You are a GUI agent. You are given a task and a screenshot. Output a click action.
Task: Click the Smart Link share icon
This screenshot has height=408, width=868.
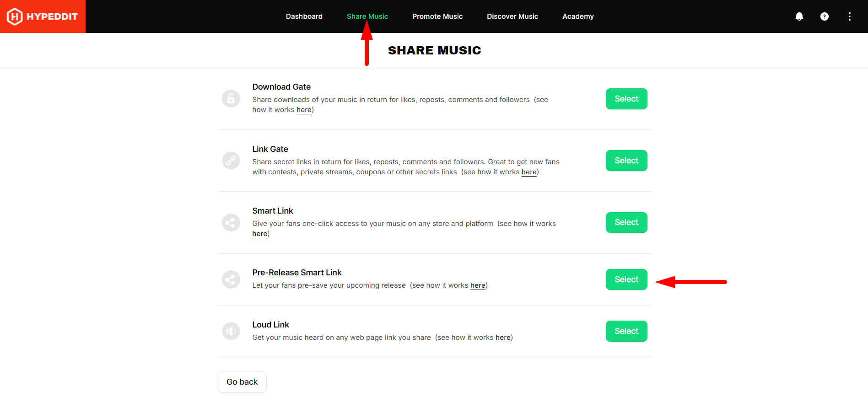[x=231, y=223]
